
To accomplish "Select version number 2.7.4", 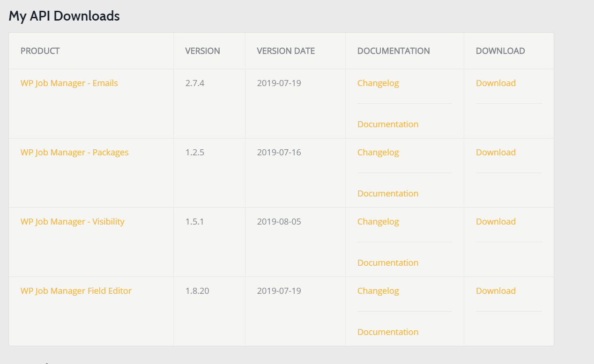I will (x=195, y=83).
